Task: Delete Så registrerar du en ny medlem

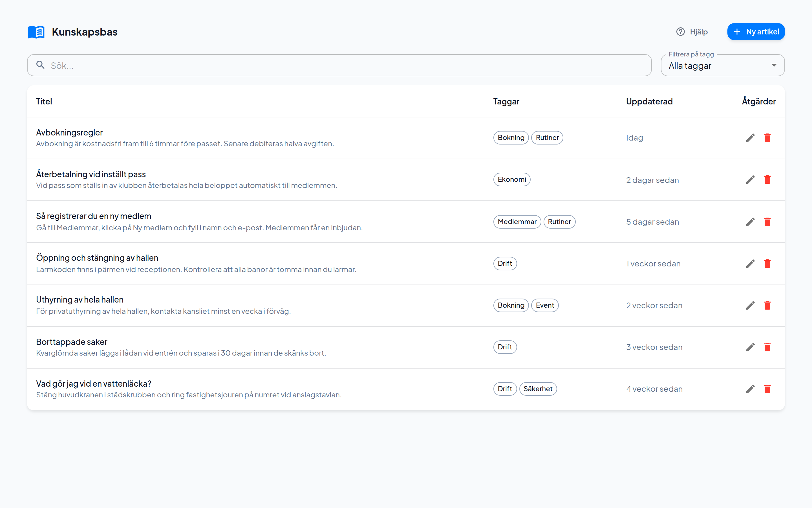Action: 767,222
